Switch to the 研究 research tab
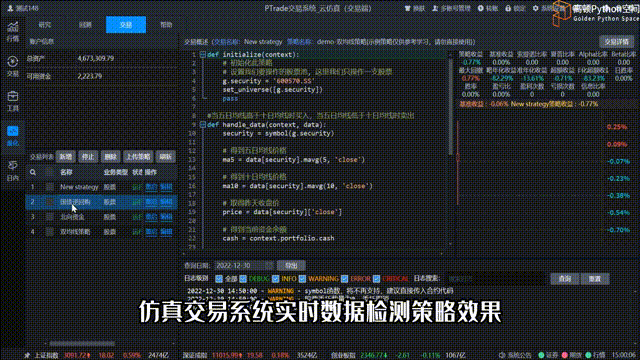The width and height of the screenshot is (640, 360). (x=45, y=24)
